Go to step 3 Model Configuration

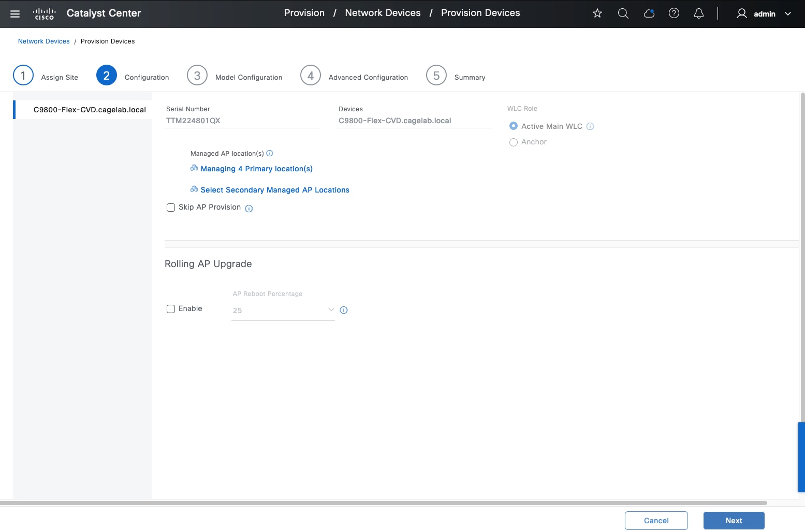(197, 76)
